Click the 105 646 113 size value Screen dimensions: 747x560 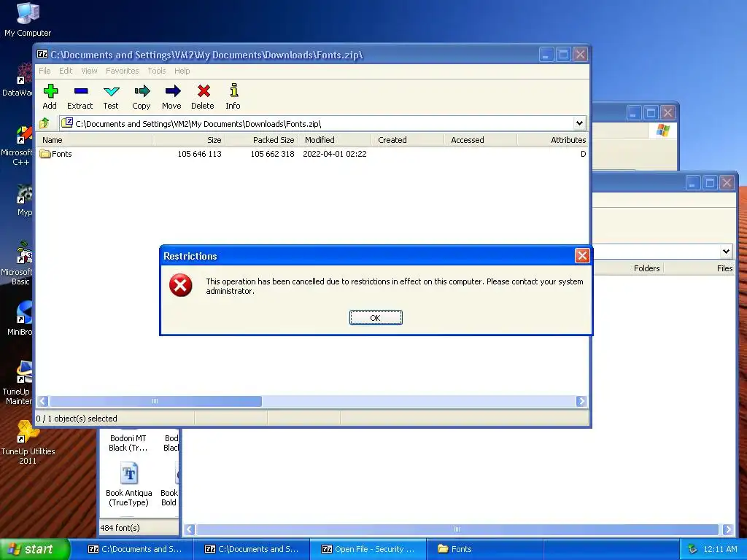200,154
